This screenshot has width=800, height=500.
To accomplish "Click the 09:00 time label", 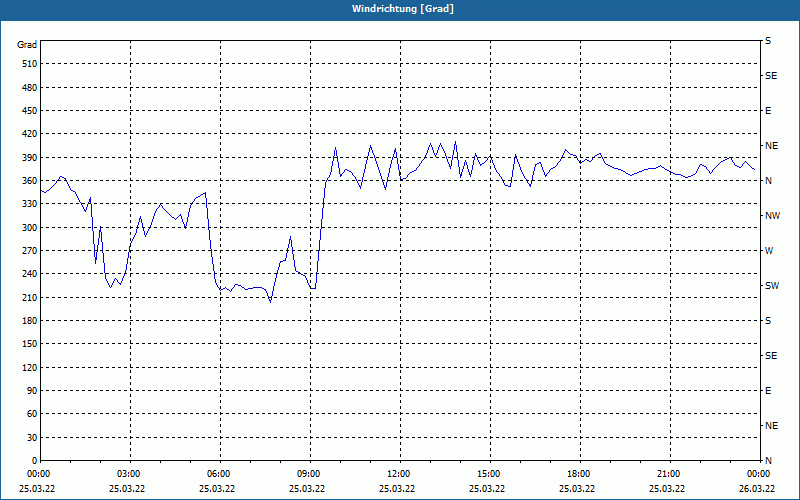I will coord(308,474).
